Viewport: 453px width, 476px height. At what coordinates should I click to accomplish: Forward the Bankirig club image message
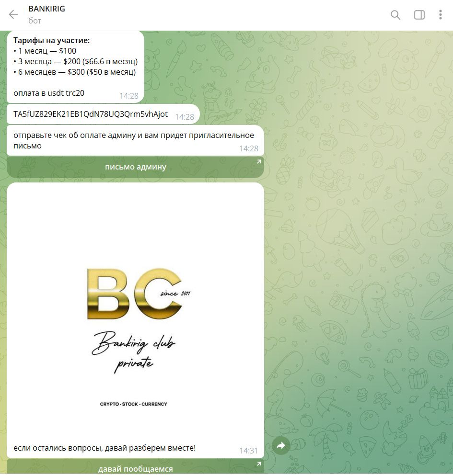point(281,445)
